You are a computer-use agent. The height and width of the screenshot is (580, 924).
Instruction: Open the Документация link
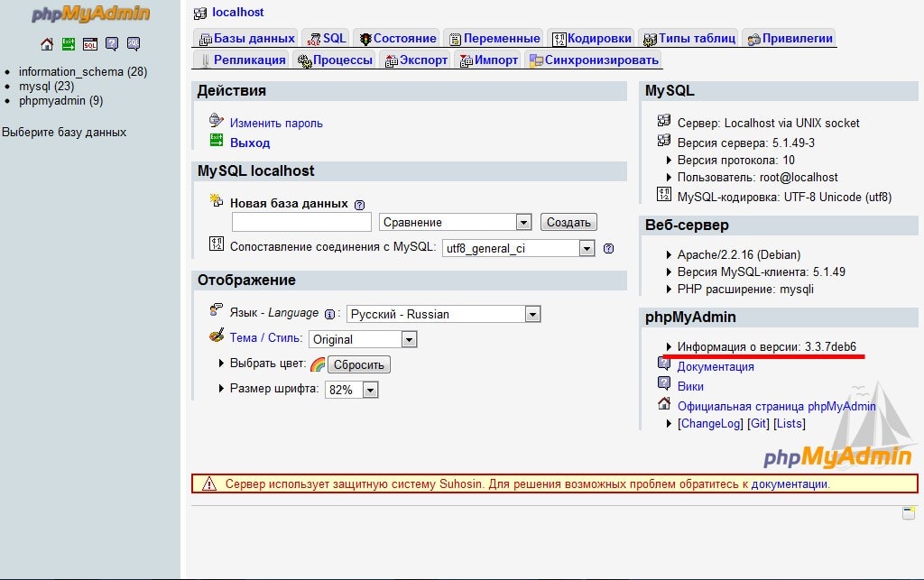tap(716, 366)
